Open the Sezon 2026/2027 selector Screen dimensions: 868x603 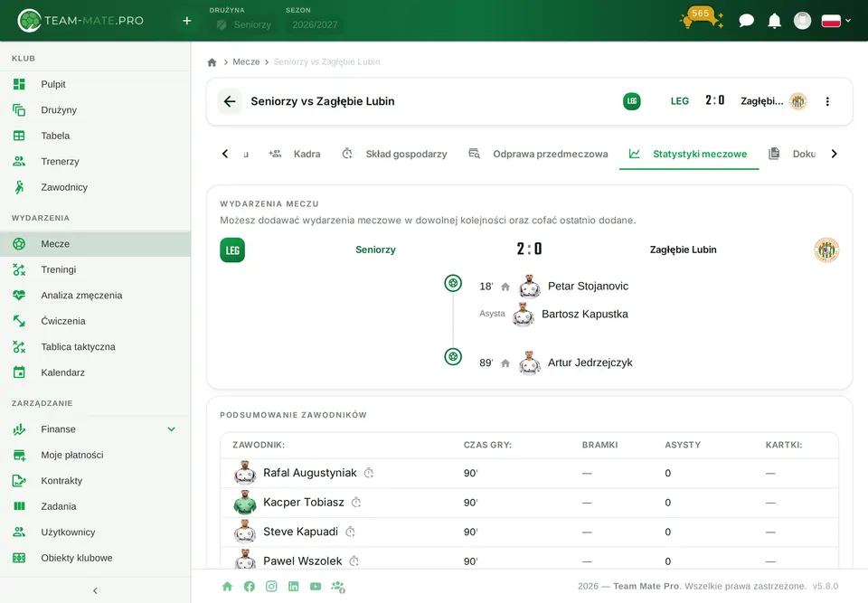315,24
